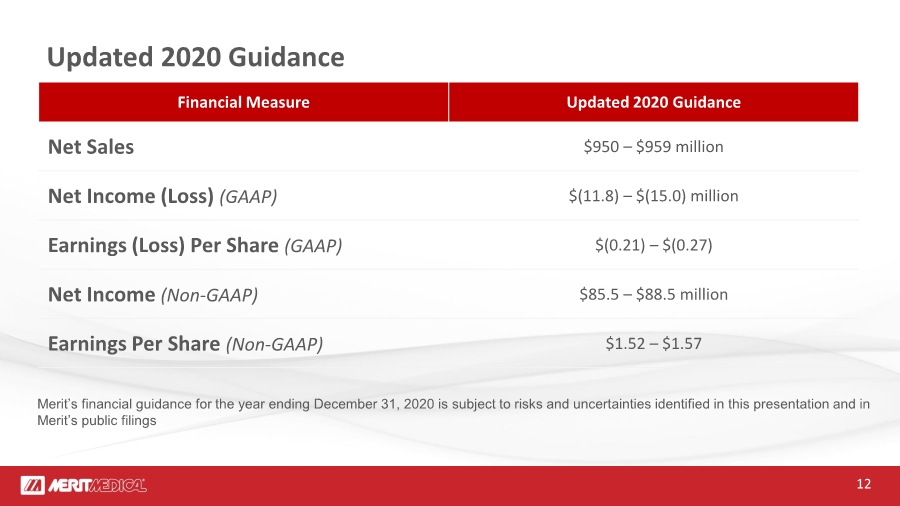Click the Financial Measure column header
The height and width of the screenshot is (506, 900).
(x=243, y=102)
